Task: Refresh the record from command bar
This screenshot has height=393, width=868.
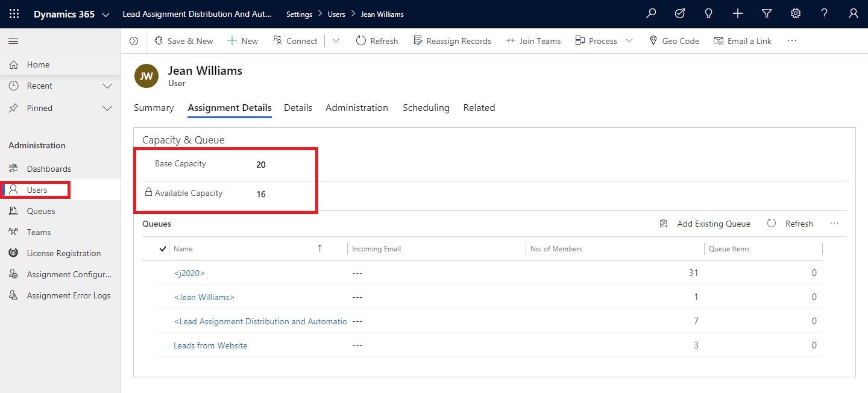Action: (x=377, y=41)
